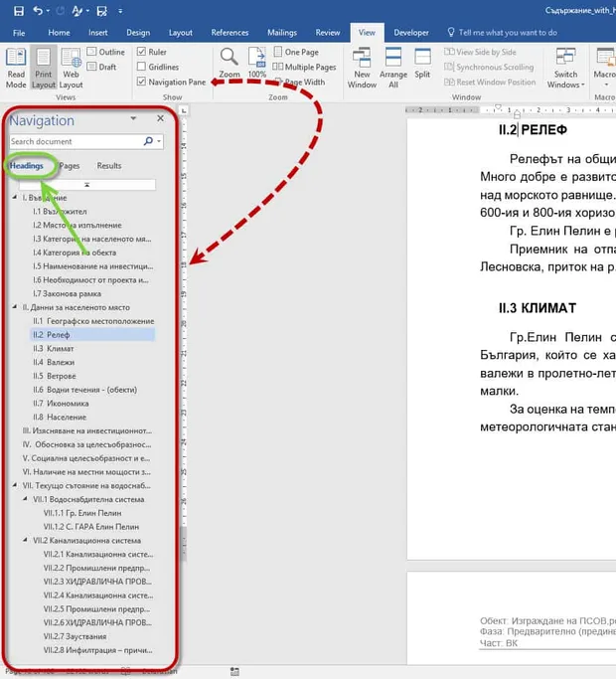The image size is (616, 679).
Task: Open the References ribbon tab
Action: [230, 33]
